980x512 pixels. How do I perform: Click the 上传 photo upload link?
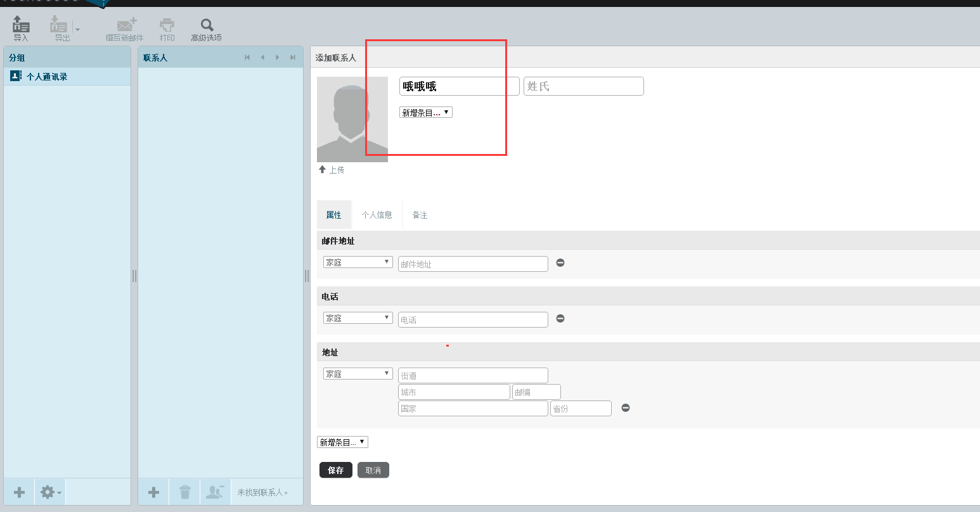[x=332, y=170]
